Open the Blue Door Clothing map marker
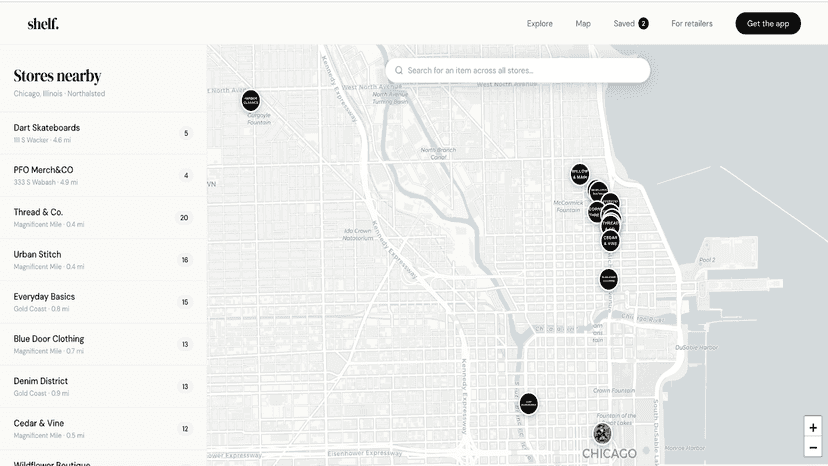The height and width of the screenshot is (466, 828). pyautogui.click(x=608, y=279)
